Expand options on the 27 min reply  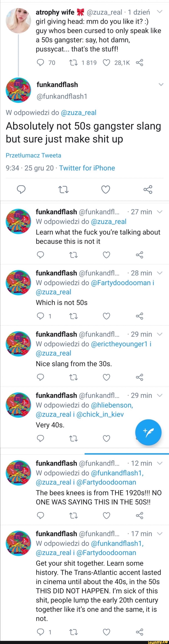(160, 212)
